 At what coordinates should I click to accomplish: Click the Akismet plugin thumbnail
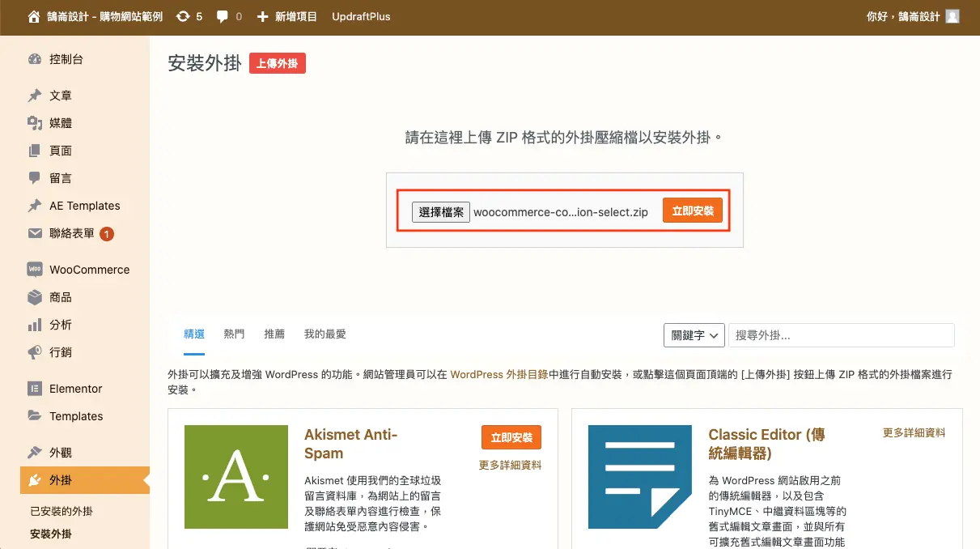tap(236, 477)
